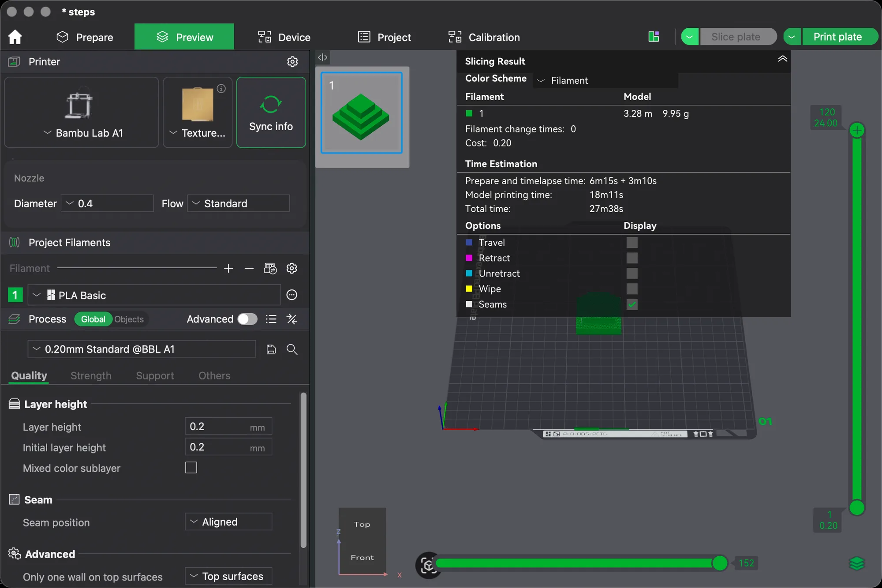Open Color Scheme Filament dropdown

coord(605,80)
